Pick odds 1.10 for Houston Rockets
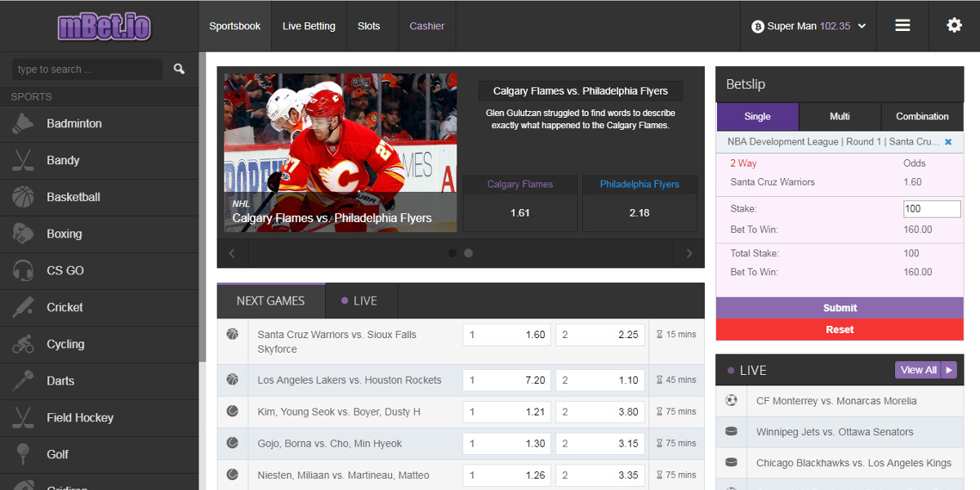 (600, 381)
